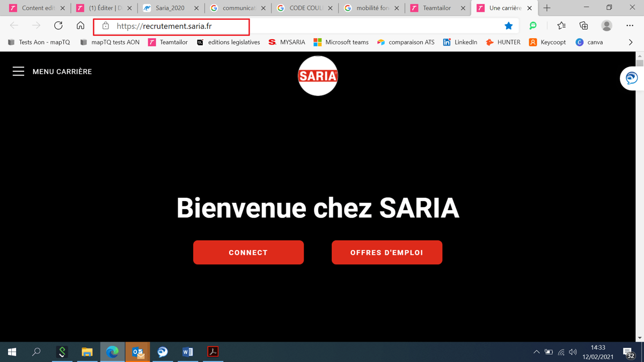Click the Microsoft Edge taskbar icon

pyautogui.click(x=112, y=352)
